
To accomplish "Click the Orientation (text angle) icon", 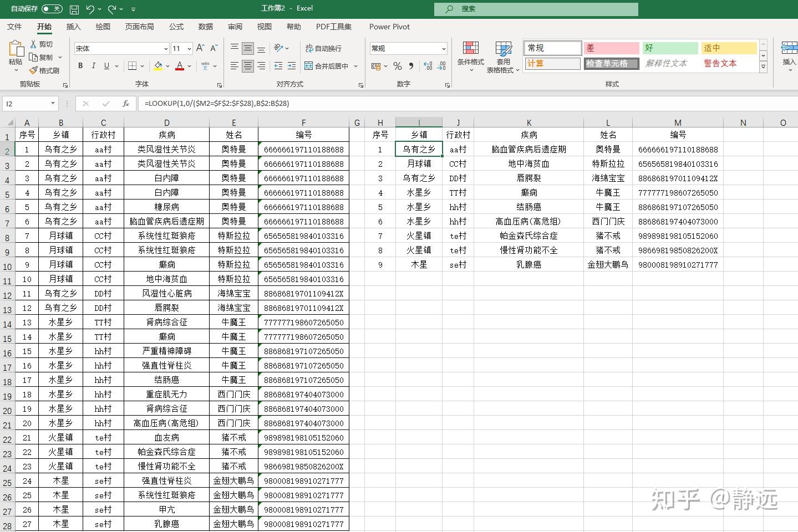I will pyautogui.click(x=279, y=48).
